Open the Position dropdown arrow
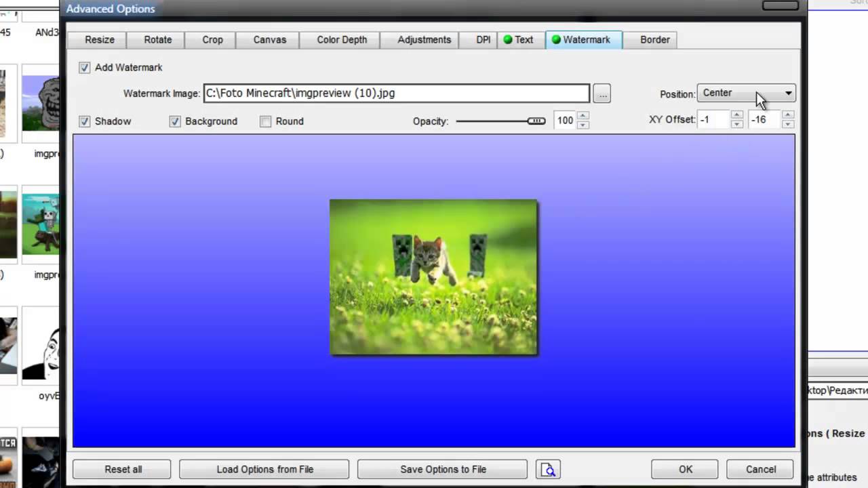The width and height of the screenshot is (868, 488). click(788, 93)
